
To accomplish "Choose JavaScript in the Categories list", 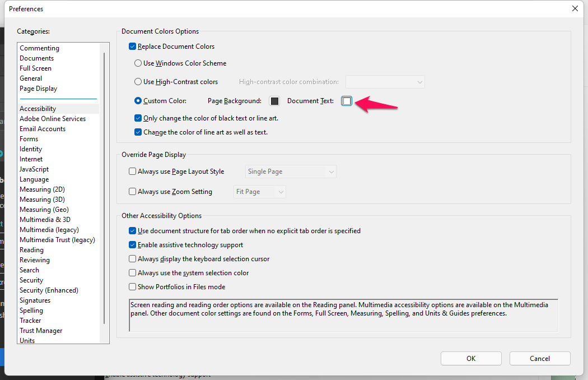I will pos(34,169).
